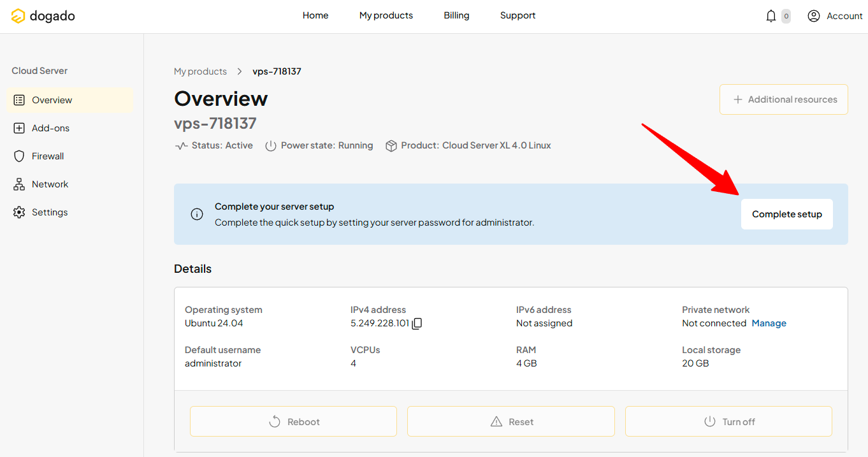Click the dogado logo
Screen dimensions: 868x457
43,16
